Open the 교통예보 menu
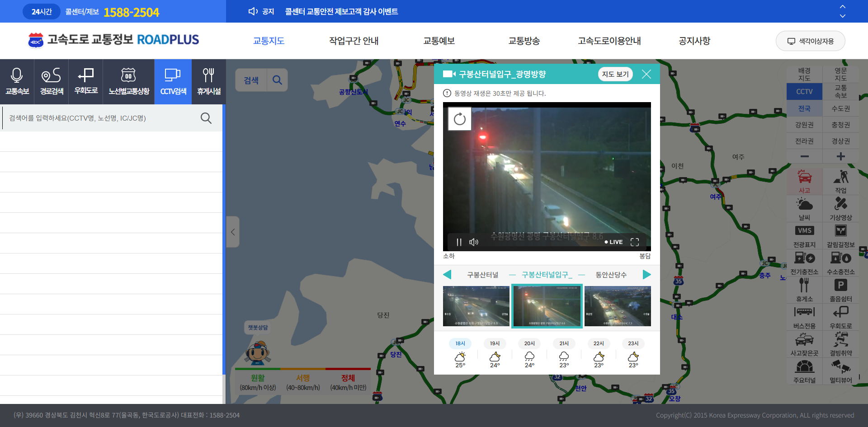The height and width of the screenshot is (427, 868). [439, 41]
